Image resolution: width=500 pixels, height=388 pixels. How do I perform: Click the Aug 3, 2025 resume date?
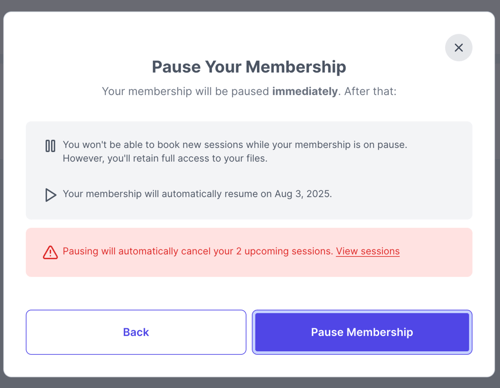pos(303,194)
